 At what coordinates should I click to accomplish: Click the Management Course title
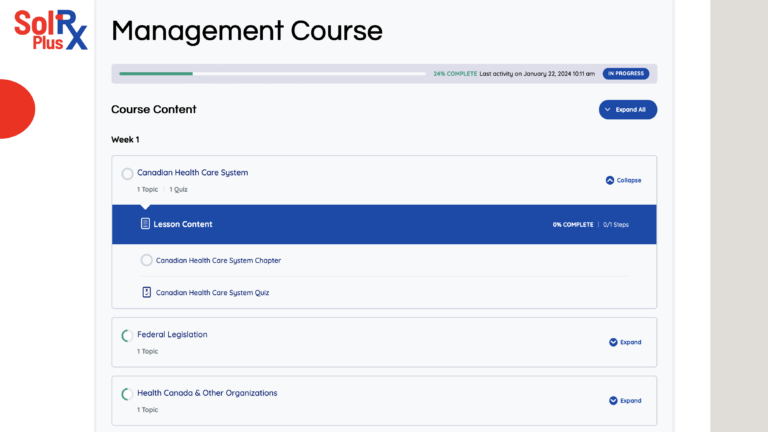click(x=247, y=31)
